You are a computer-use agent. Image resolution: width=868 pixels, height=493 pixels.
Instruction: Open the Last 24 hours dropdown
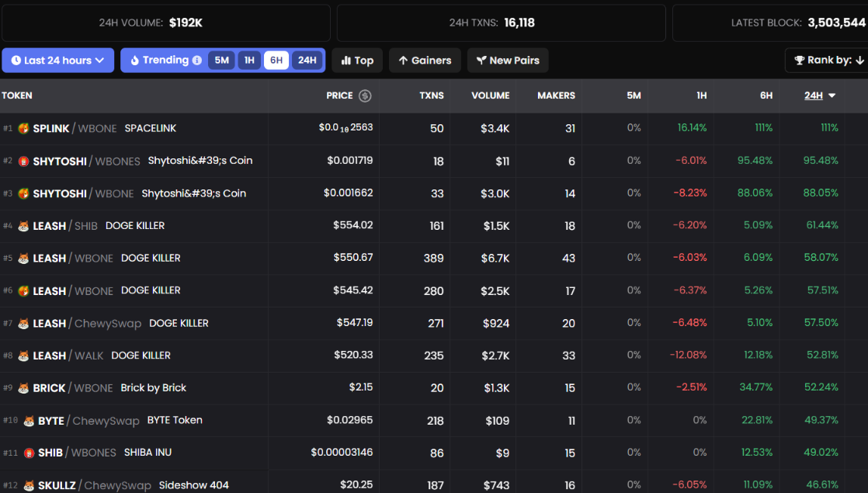57,61
